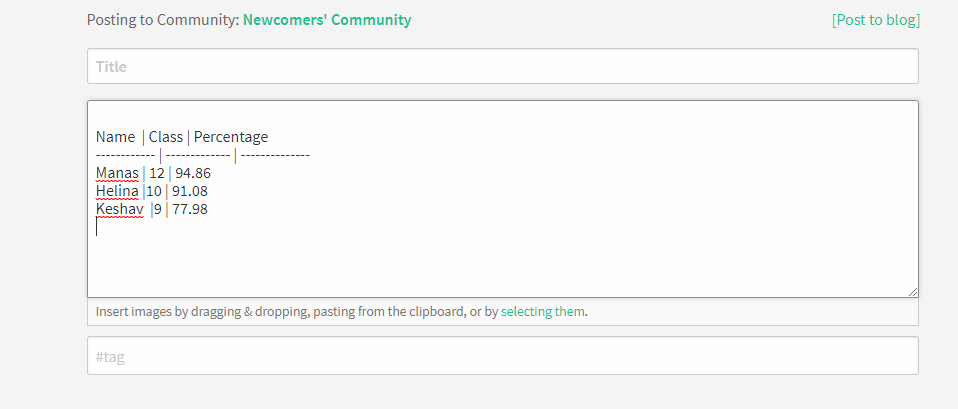Focus the Title input field
Viewport: 958px width, 409px height.
502,67
